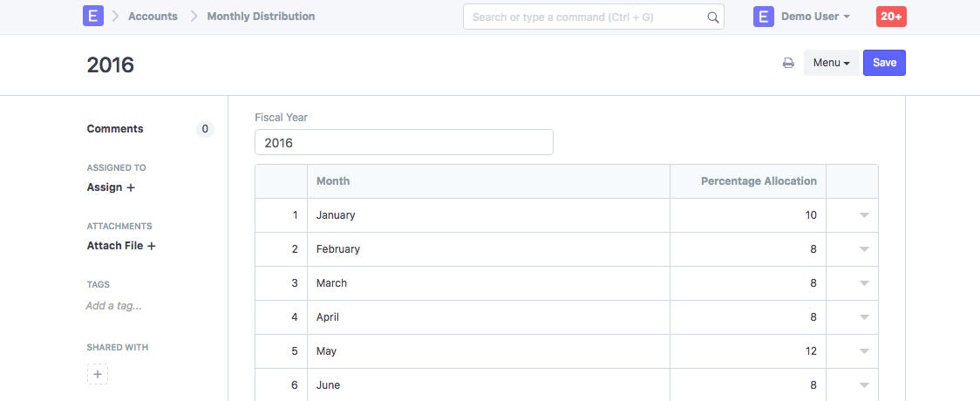Click the Fiscal Year input field
The image size is (980, 401).
coord(404,142)
